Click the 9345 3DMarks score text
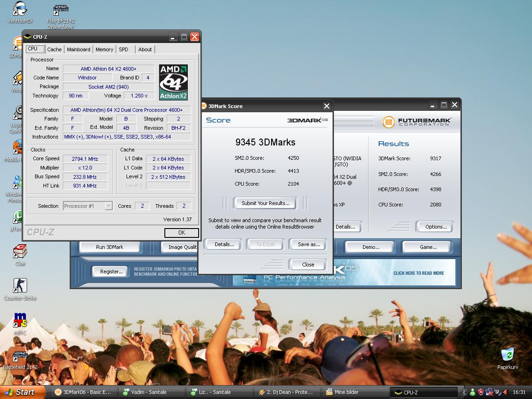This screenshot has height=399, width=532. tap(266, 142)
